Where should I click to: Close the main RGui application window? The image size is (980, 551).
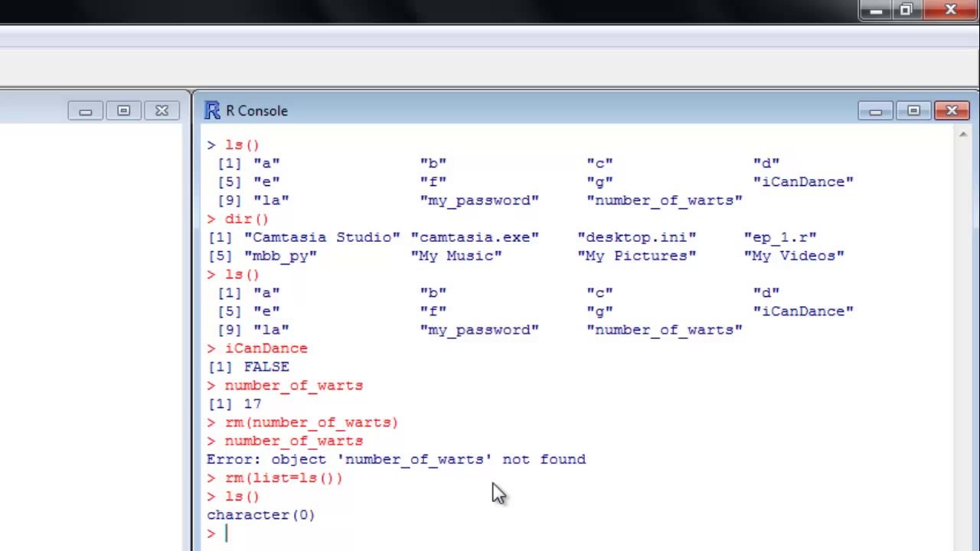point(950,10)
